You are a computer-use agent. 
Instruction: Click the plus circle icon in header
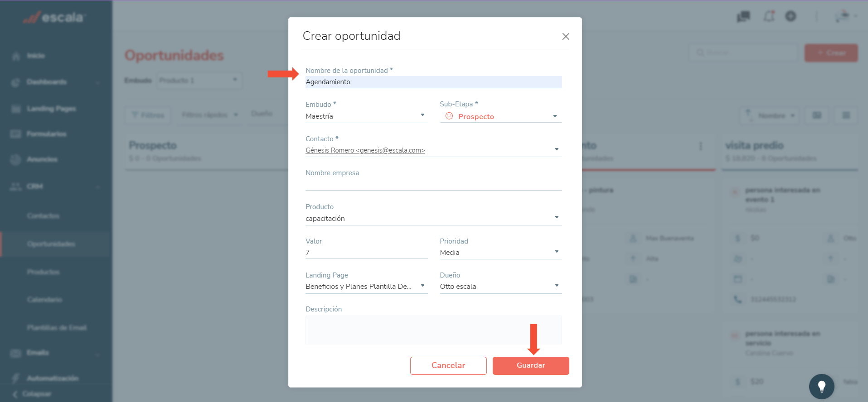[x=791, y=16]
